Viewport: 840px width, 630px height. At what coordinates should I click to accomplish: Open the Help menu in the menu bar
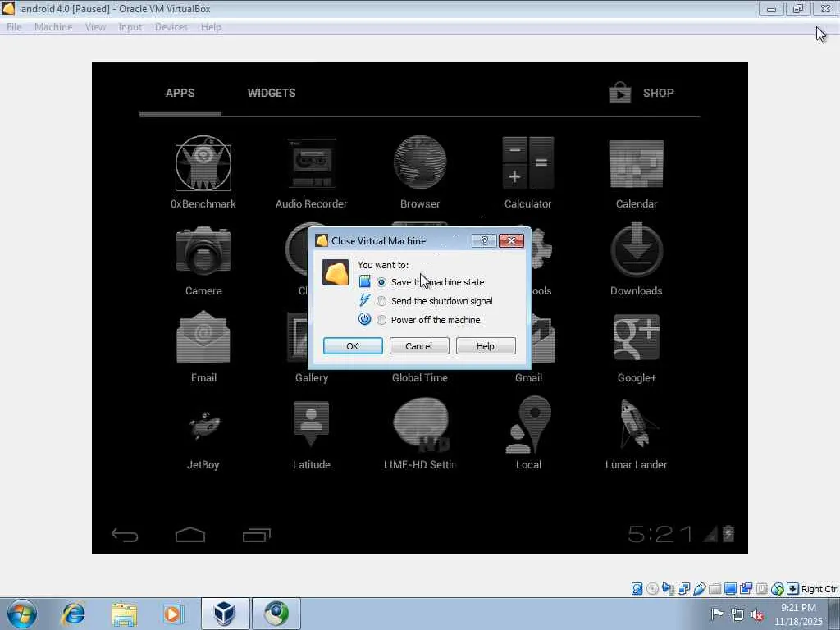pyautogui.click(x=211, y=27)
